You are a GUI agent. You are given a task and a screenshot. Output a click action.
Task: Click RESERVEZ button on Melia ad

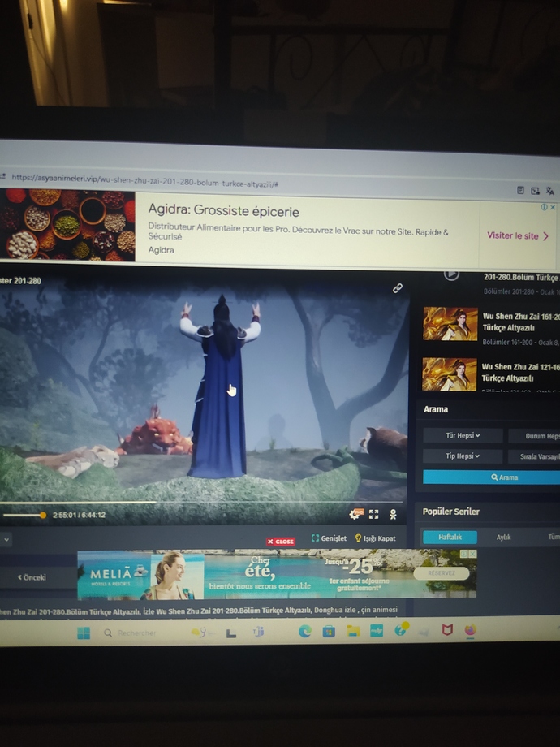[x=442, y=573]
